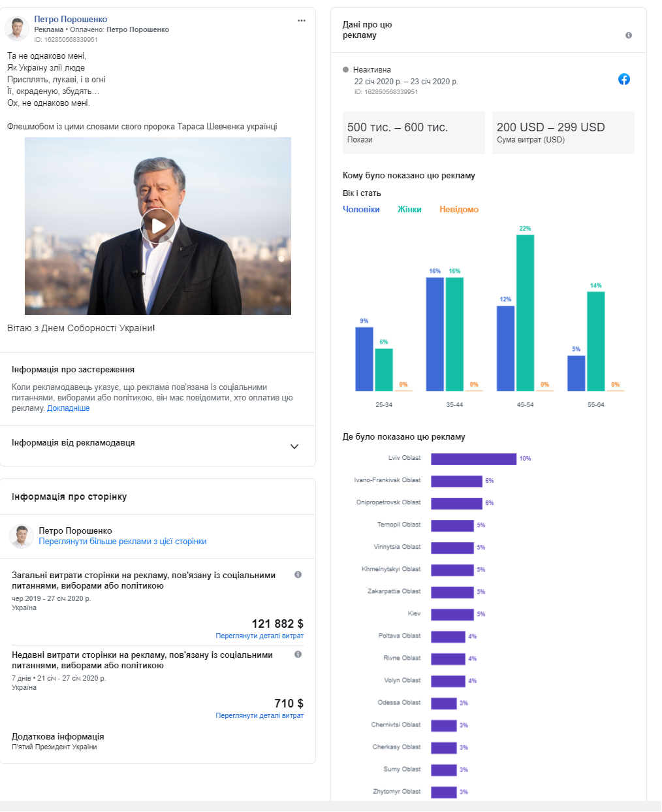Expand the advertiser information section
This screenshot has height=812, width=662.
(x=294, y=446)
